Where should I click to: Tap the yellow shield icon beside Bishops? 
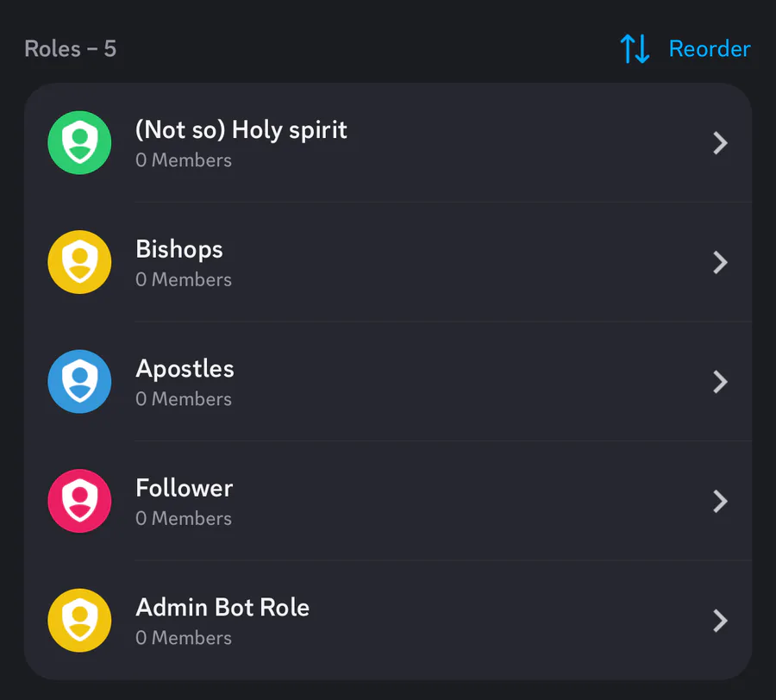pyautogui.click(x=79, y=262)
